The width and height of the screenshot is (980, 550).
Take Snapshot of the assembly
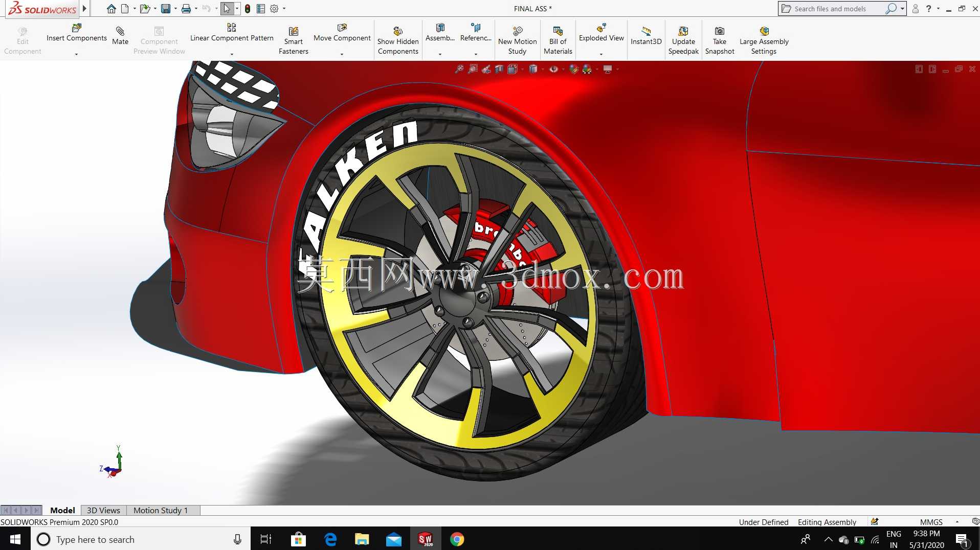pyautogui.click(x=719, y=41)
